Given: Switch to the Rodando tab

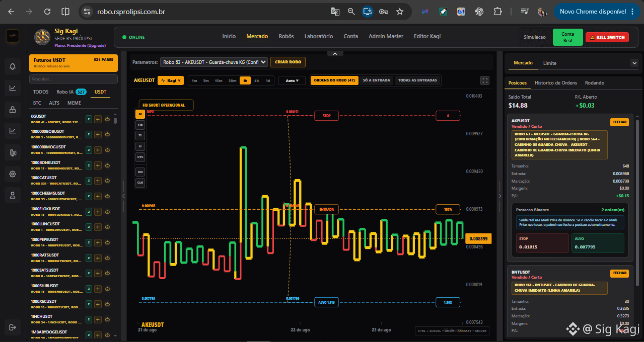Looking at the screenshot, I should point(595,82).
